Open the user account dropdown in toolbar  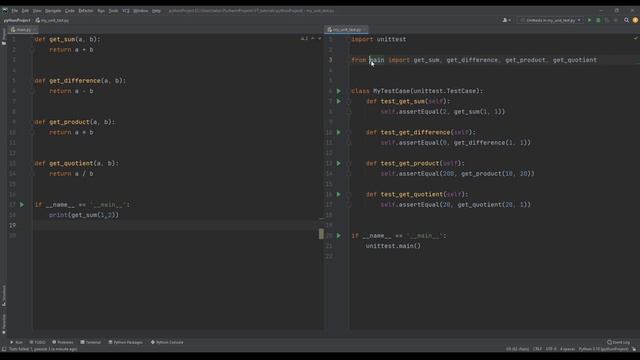click(x=506, y=20)
